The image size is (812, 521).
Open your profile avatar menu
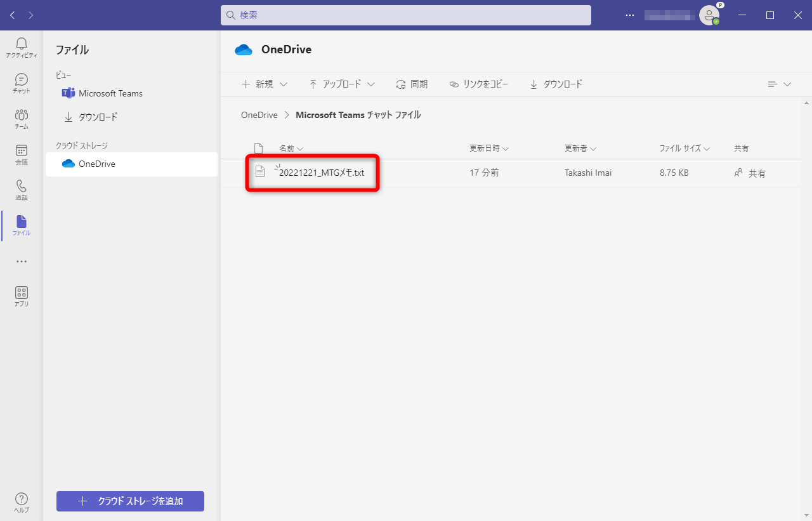pos(709,15)
